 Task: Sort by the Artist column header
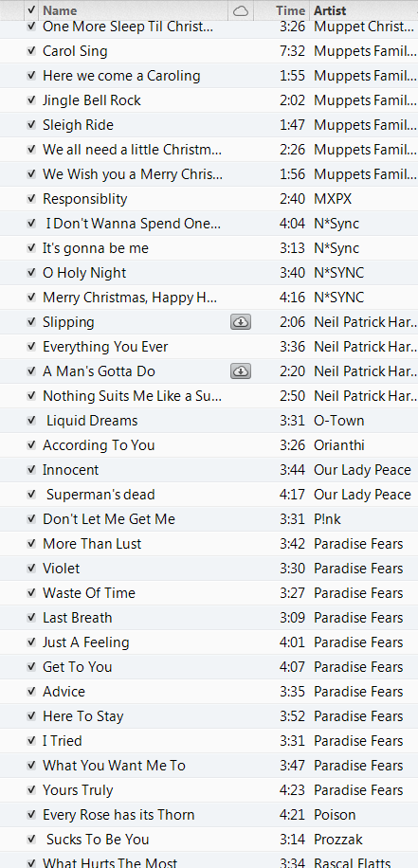click(330, 10)
